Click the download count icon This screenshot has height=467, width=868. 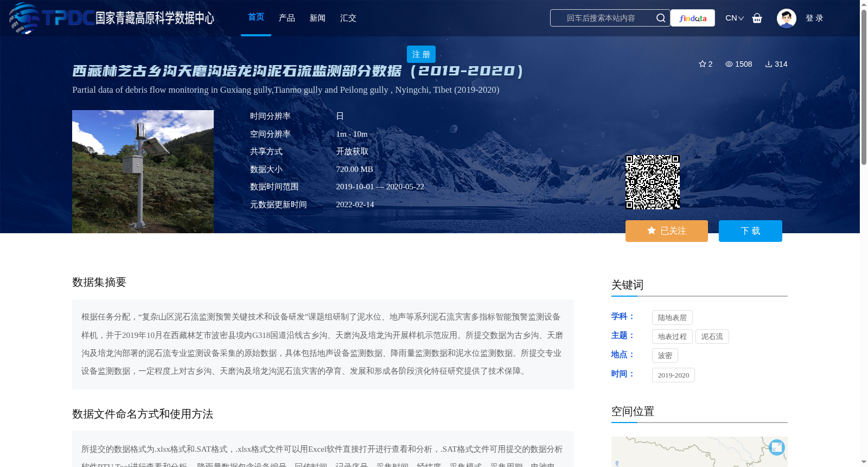[769, 64]
